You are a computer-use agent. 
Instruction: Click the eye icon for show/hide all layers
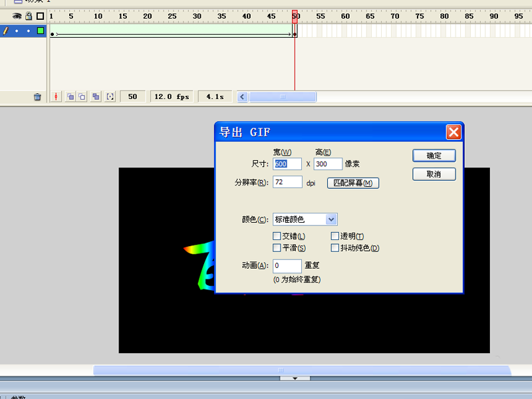click(17, 16)
